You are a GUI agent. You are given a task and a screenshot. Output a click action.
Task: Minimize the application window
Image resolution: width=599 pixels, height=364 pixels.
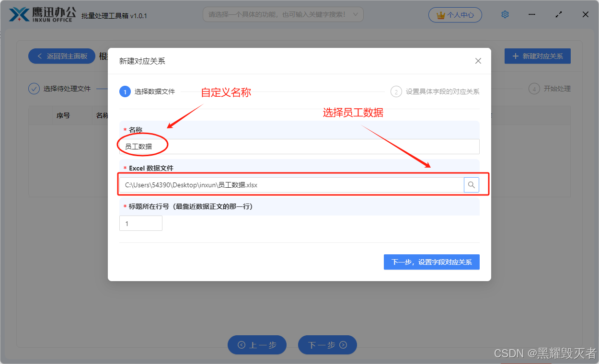pyautogui.click(x=532, y=15)
